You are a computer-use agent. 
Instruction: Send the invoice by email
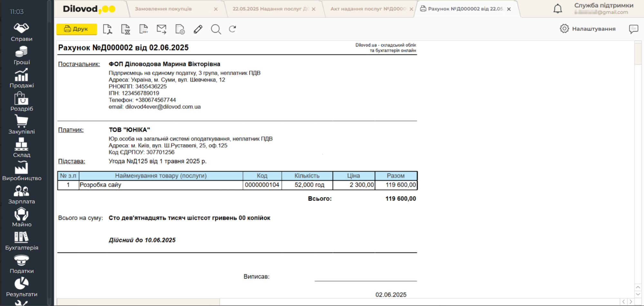(x=161, y=29)
